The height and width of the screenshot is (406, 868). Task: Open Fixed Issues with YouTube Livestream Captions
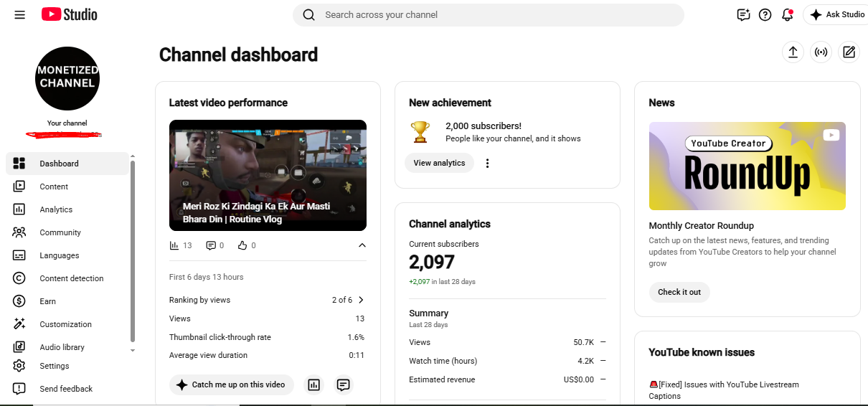(724, 390)
